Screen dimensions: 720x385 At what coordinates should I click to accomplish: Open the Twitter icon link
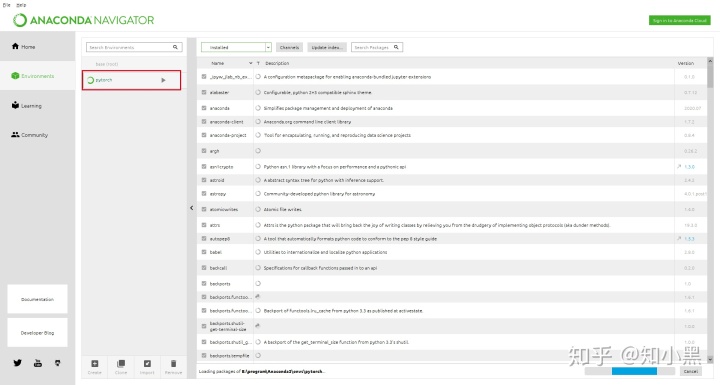pos(17,363)
